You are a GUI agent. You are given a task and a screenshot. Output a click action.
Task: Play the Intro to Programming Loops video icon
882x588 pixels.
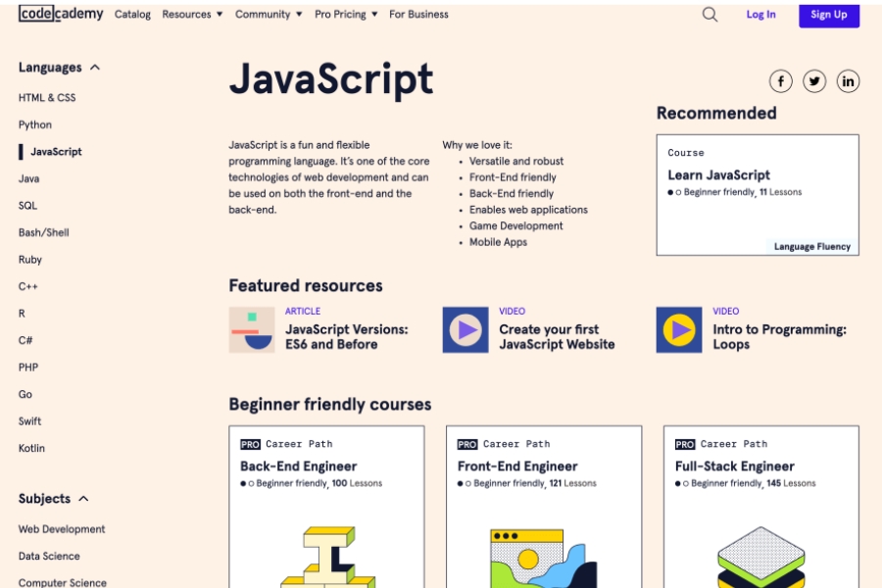pyautogui.click(x=679, y=329)
